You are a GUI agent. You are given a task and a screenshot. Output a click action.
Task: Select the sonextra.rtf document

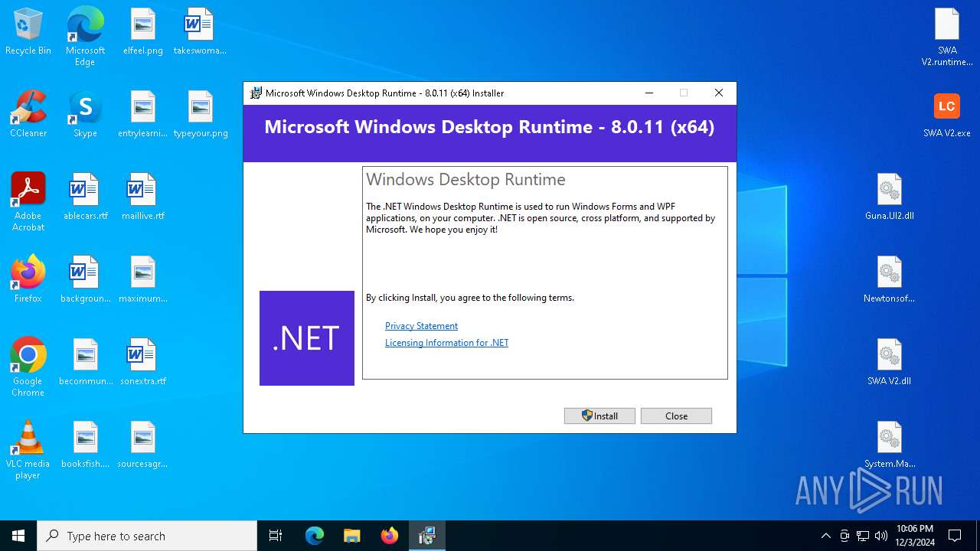pyautogui.click(x=143, y=363)
